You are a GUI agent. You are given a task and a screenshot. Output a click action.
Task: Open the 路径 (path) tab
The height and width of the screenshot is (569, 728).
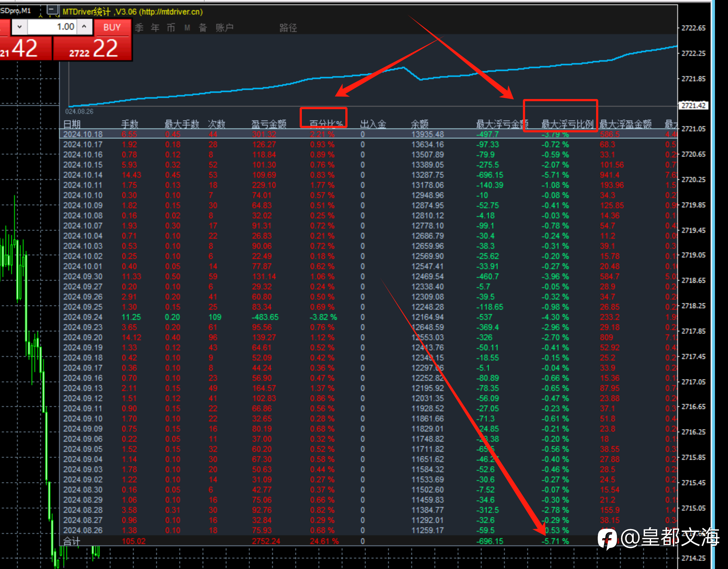click(288, 28)
